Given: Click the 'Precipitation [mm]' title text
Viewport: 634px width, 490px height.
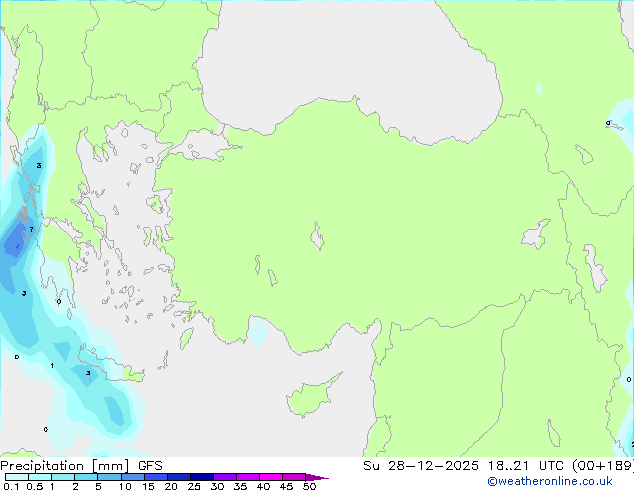Looking at the screenshot, I should pyautogui.click(x=65, y=466).
